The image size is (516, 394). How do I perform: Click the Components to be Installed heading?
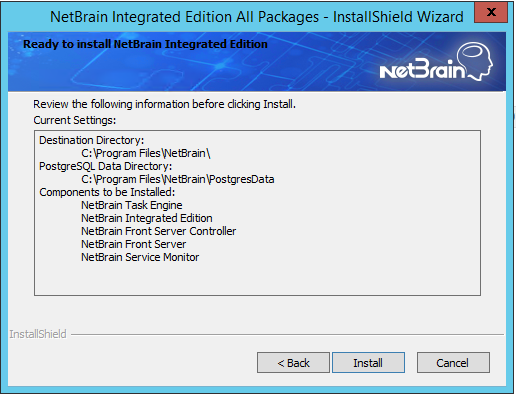107,192
